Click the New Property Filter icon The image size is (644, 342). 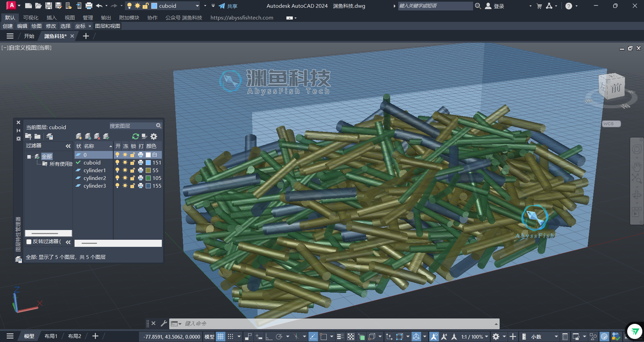[x=28, y=137]
